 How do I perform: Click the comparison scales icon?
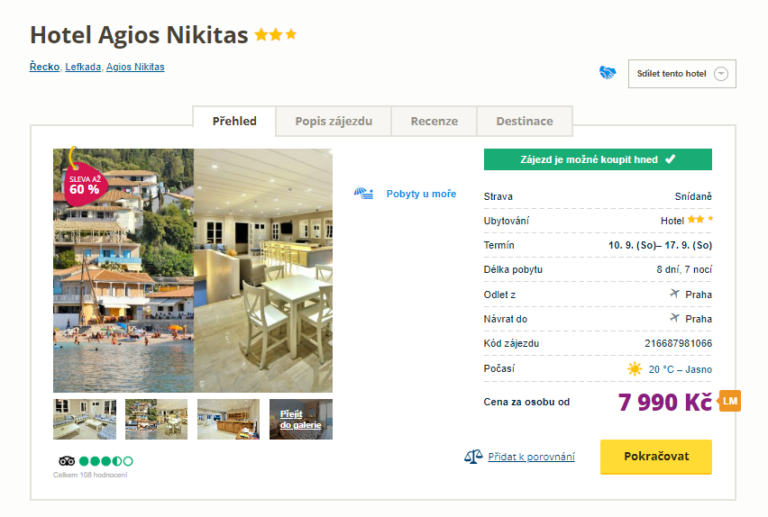pyautogui.click(x=473, y=457)
